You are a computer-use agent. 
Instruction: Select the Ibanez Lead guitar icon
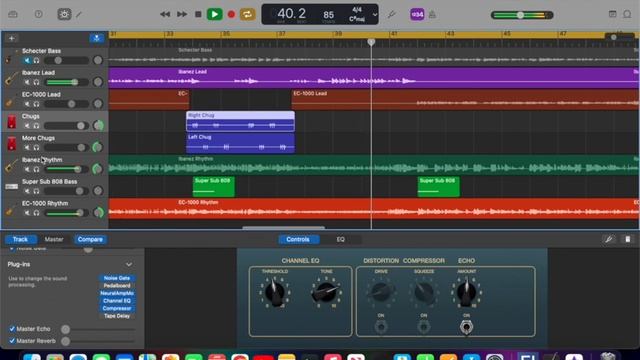tap(11, 78)
